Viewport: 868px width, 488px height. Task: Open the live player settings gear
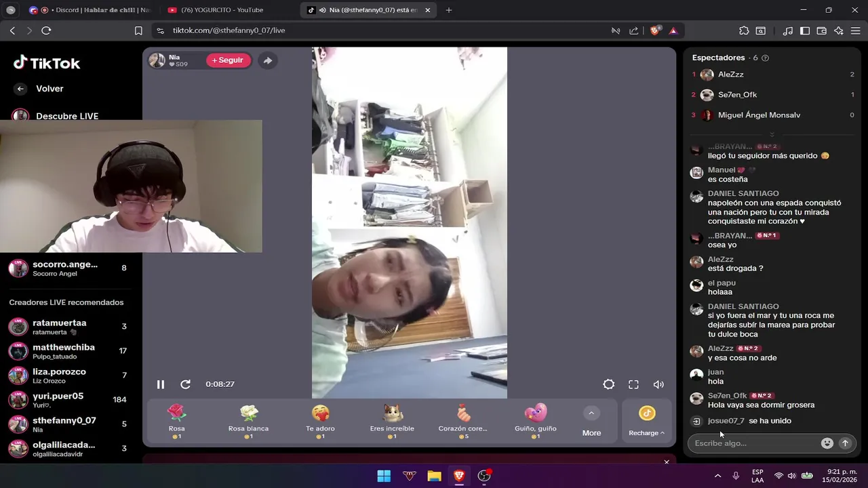(609, 384)
